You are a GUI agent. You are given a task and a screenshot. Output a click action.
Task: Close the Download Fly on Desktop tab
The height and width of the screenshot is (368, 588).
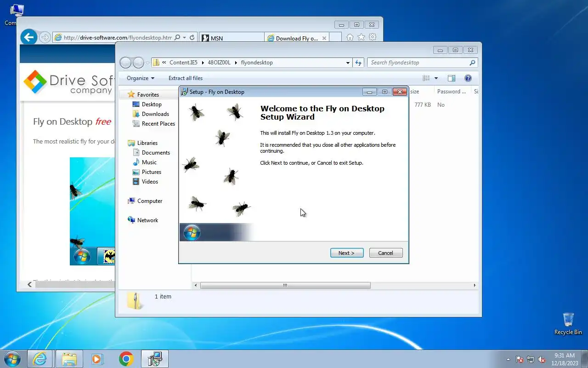tap(324, 38)
